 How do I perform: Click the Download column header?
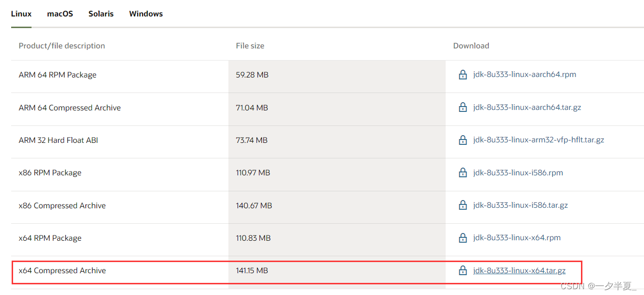point(471,46)
